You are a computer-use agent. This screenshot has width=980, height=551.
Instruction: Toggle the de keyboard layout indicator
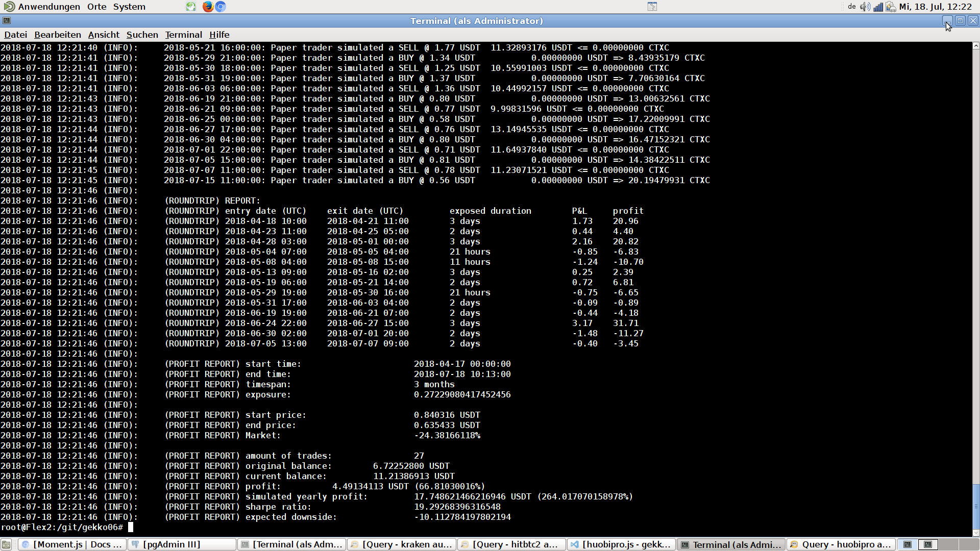click(x=851, y=7)
